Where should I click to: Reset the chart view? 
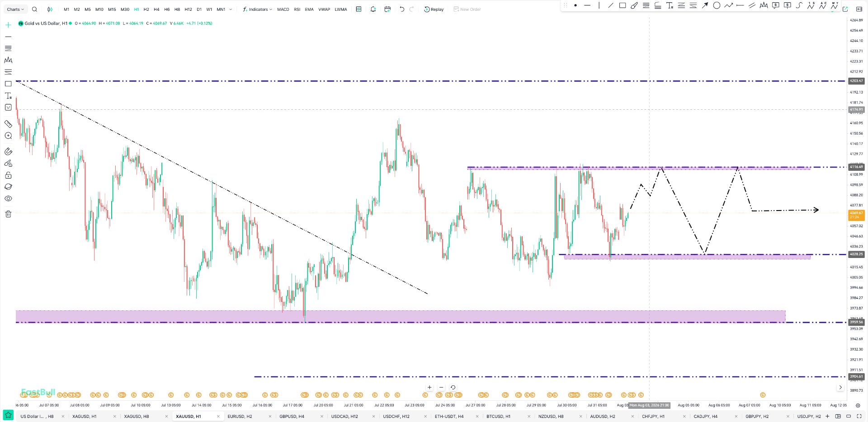(x=453, y=387)
